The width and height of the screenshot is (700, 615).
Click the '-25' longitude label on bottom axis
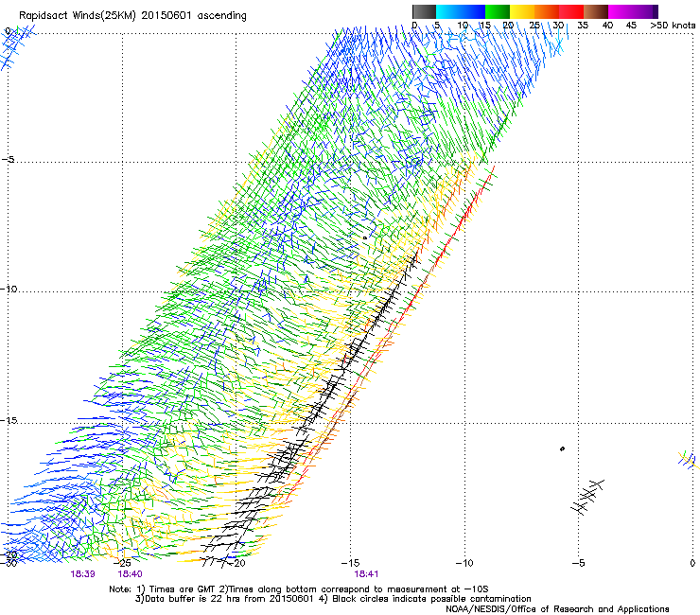point(122,563)
